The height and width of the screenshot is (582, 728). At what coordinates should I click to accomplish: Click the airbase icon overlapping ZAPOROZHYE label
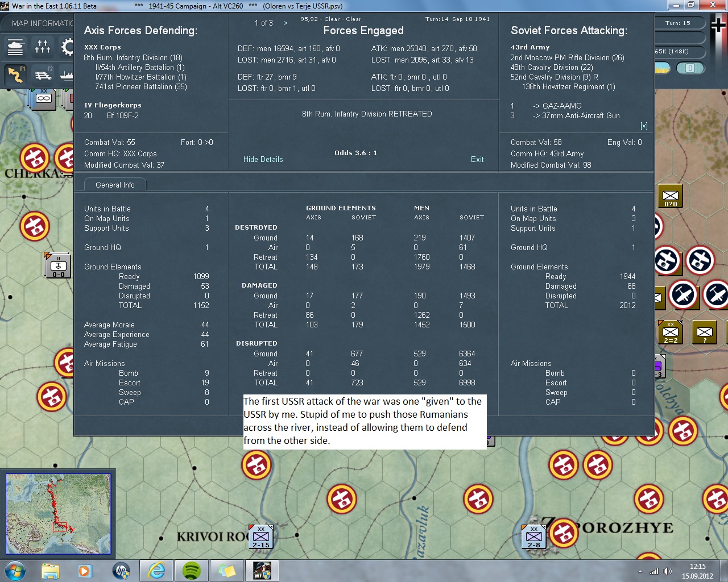[x=564, y=533]
